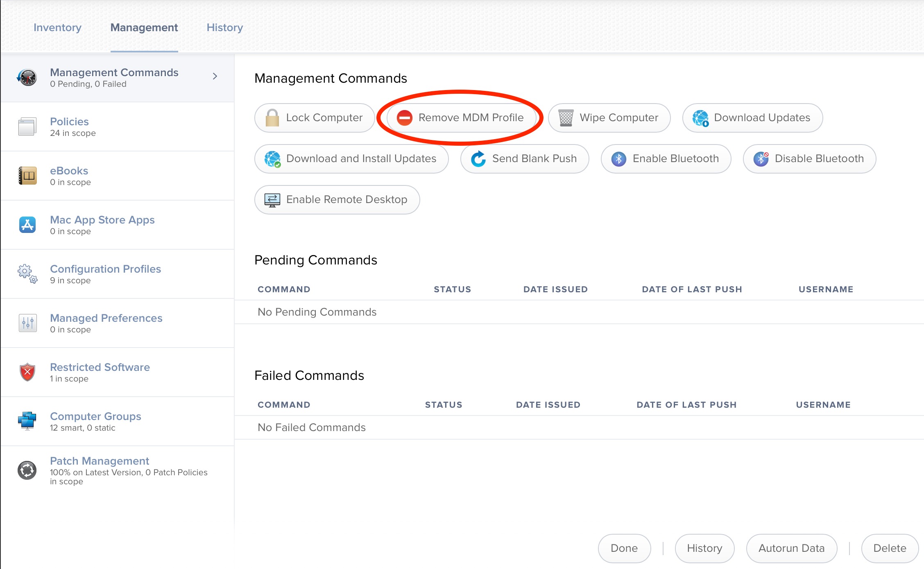The image size is (924, 569).
Task: Click the '24 in scope' text under Policies
Action: pos(73,133)
